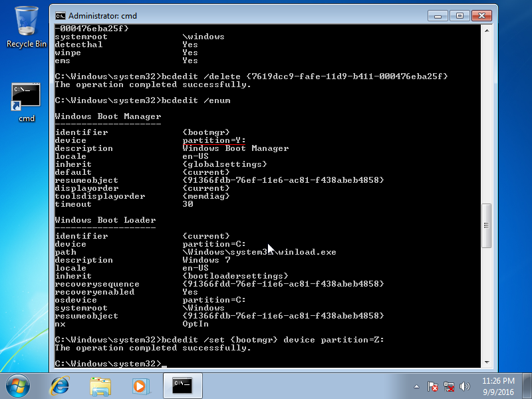This screenshot has width=532, height=399.
Task: Click the final 'C:\Windows\system32>' prompt
Action: tap(108, 364)
